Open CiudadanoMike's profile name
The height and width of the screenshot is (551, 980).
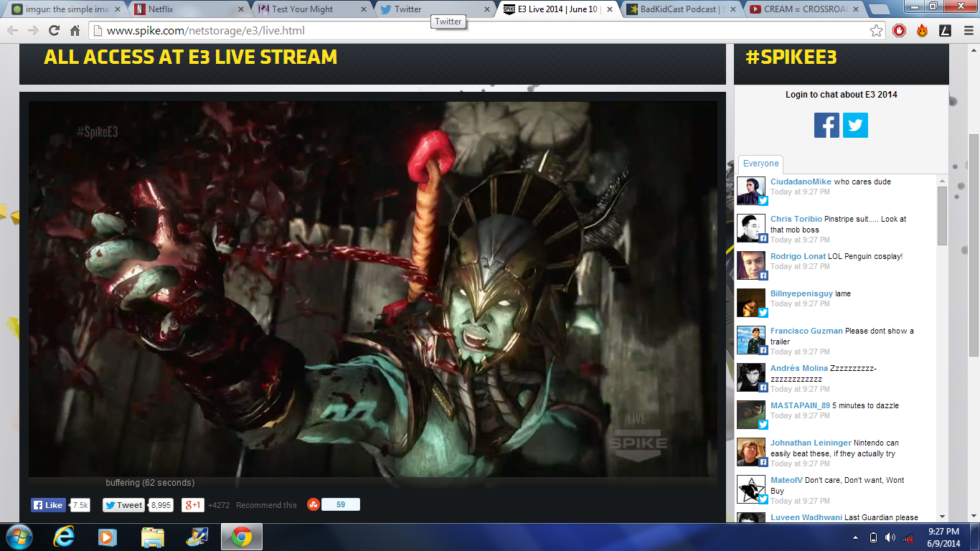pyautogui.click(x=801, y=182)
